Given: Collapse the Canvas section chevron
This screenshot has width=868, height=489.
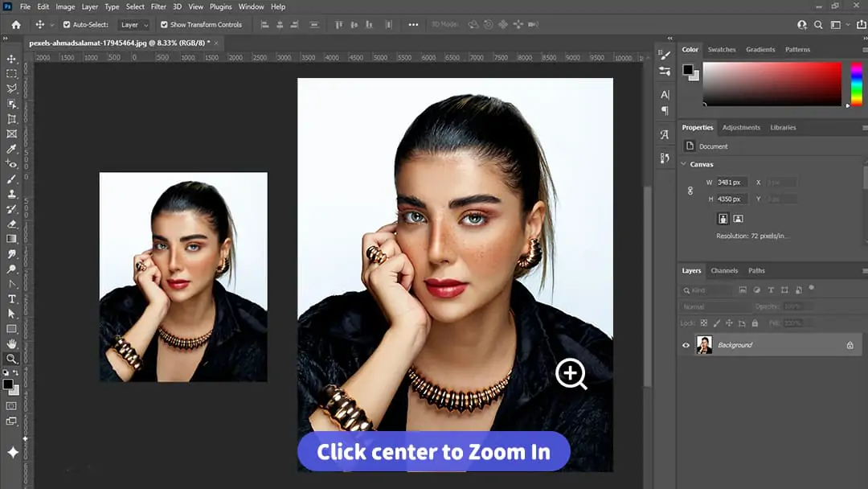Looking at the screenshot, I should [x=684, y=164].
